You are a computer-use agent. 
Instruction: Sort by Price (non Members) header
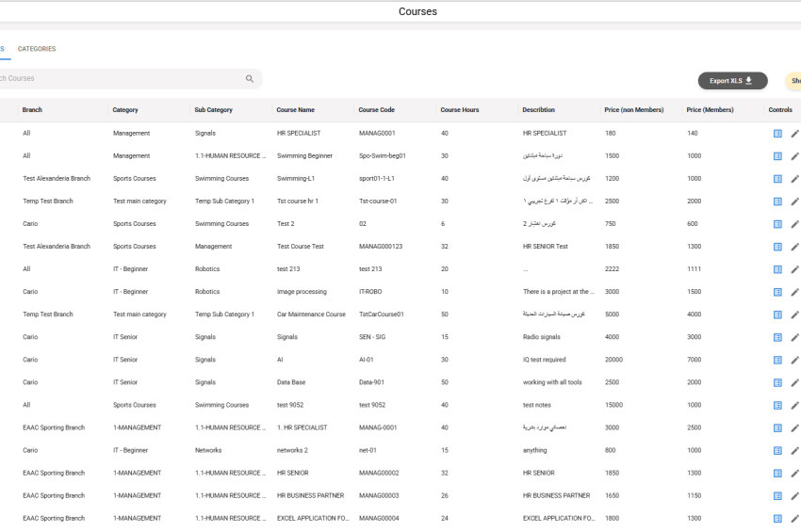634,110
